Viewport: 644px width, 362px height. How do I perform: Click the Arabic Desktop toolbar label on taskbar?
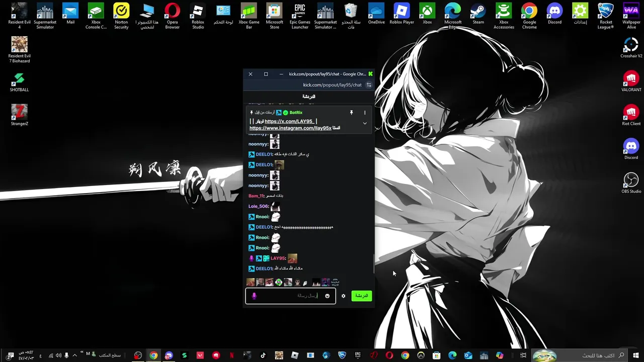(x=110, y=355)
